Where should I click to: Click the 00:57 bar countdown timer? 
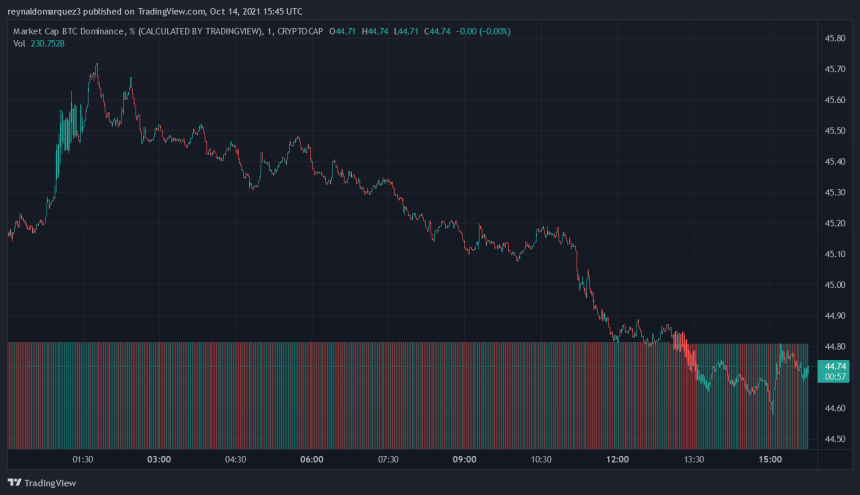coord(833,378)
